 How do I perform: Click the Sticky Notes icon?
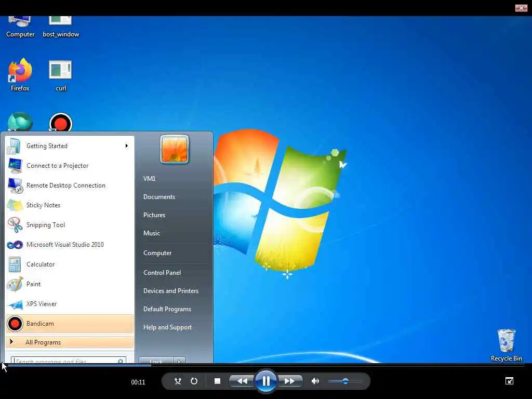tap(15, 205)
